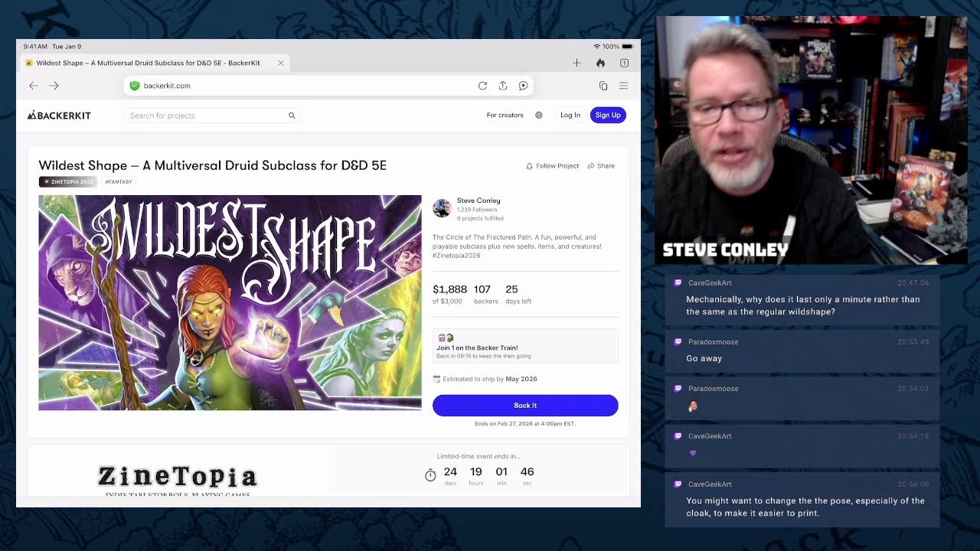Viewport: 980px width, 551px height.
Task: Click the emote in Paradoxmoose's 20:54:03 message
Action: pos(693,406)
